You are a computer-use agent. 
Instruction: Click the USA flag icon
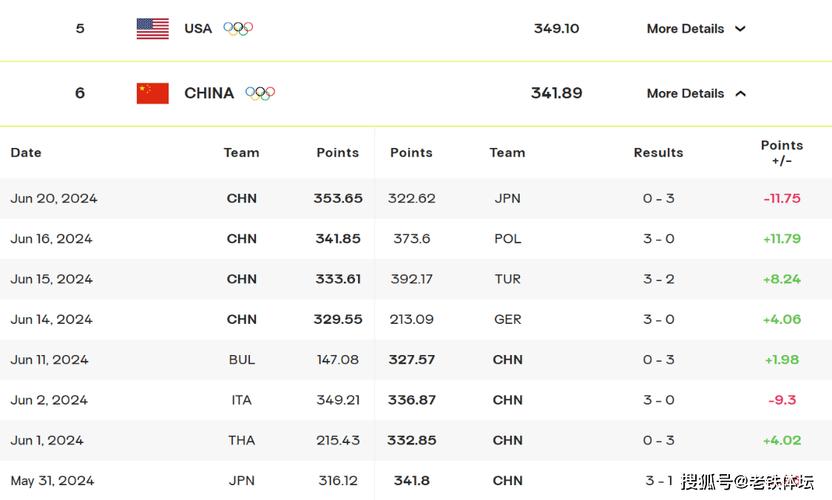tap(152, 29)
